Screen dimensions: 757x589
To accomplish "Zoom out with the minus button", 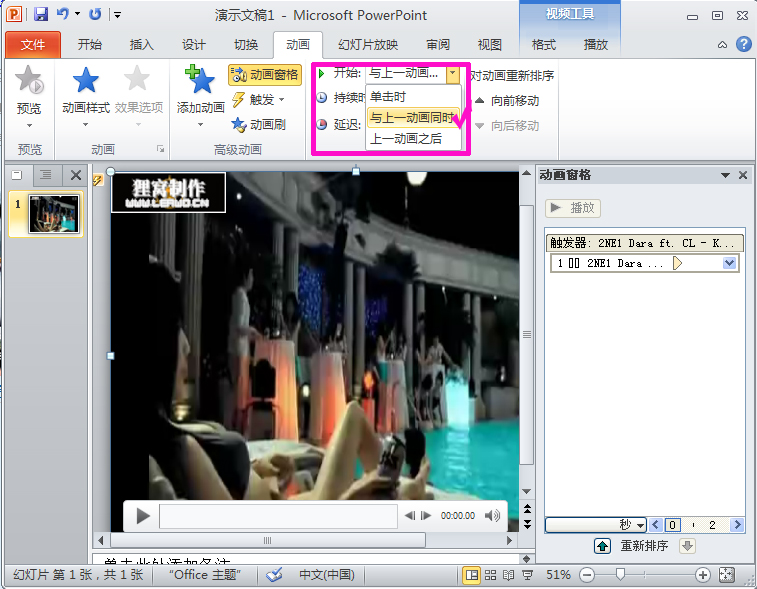I will pyautogui.click(x=587, y=575).
